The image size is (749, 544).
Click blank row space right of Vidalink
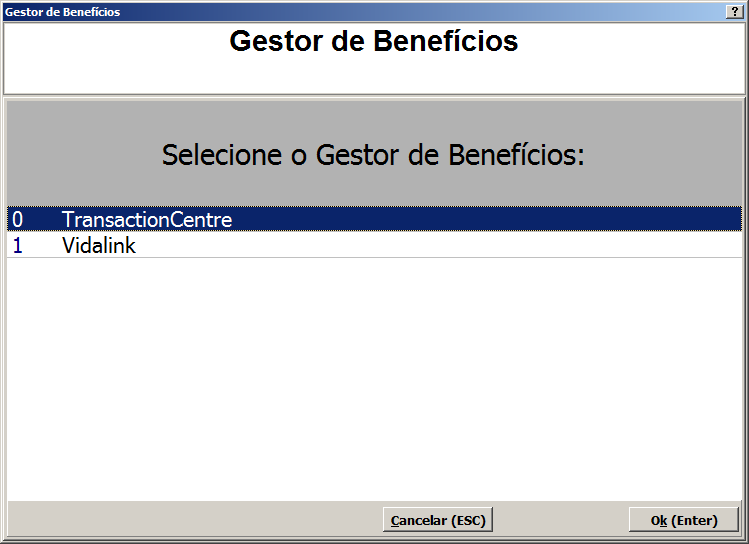[x=438, y=245]
